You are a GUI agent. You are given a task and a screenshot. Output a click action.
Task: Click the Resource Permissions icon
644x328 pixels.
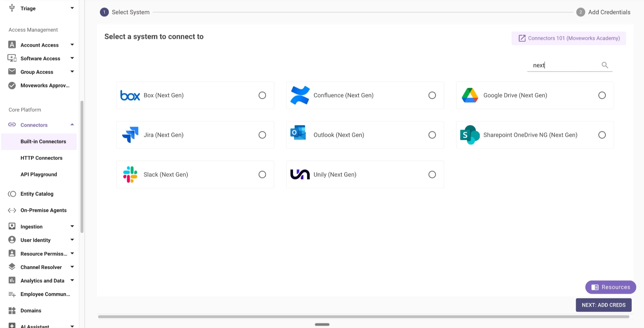pyautogui.click(x=12, y=253)
